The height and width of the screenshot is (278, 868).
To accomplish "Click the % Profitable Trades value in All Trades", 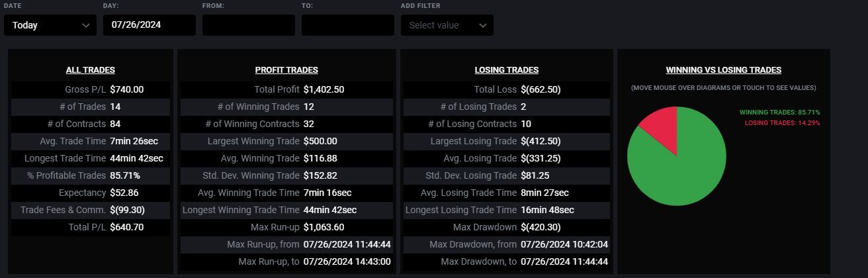I will [x=125, y=175].
